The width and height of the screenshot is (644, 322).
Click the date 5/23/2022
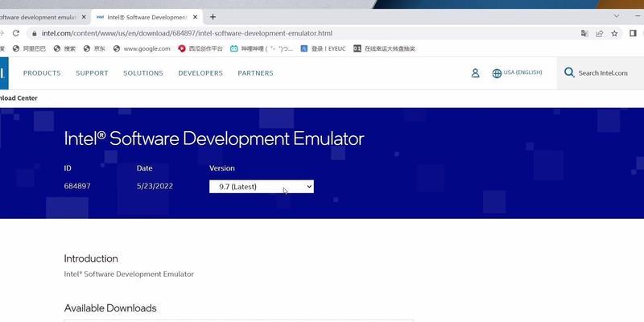155,186
